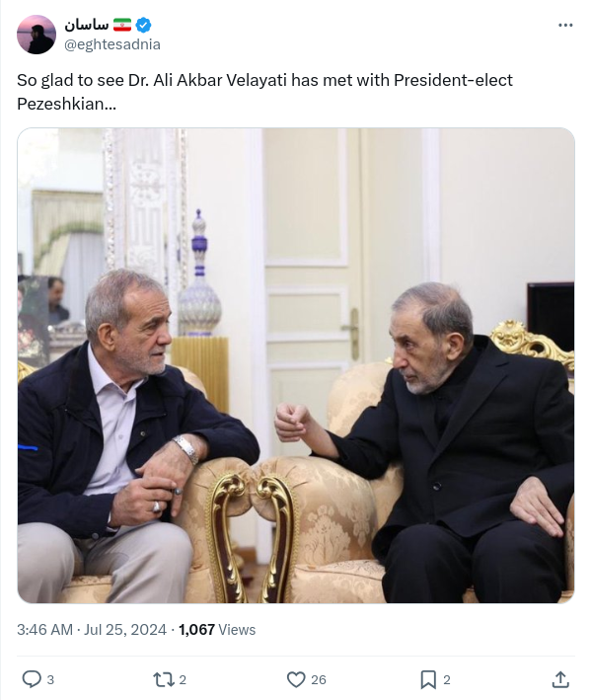Click the repost count number 2
591x700 pixels.
[x=183, y=680]
